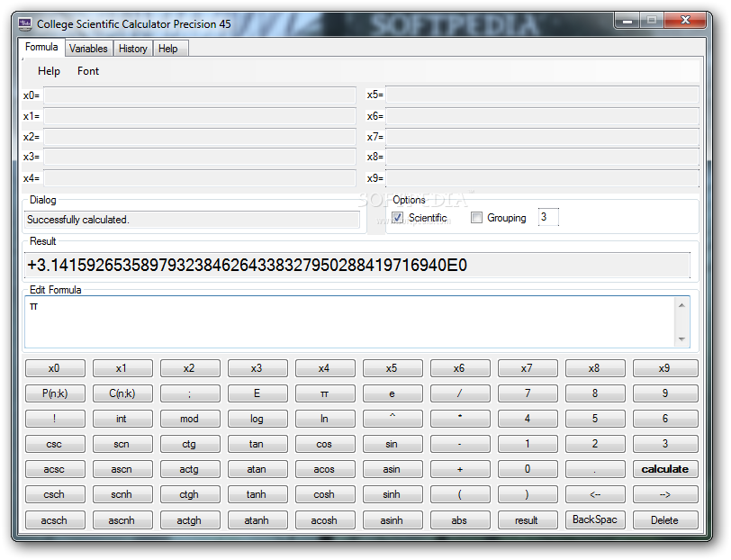Insert Euler's constant e button
The height and width of the screenshot is (560, 731).
[393, 393]
